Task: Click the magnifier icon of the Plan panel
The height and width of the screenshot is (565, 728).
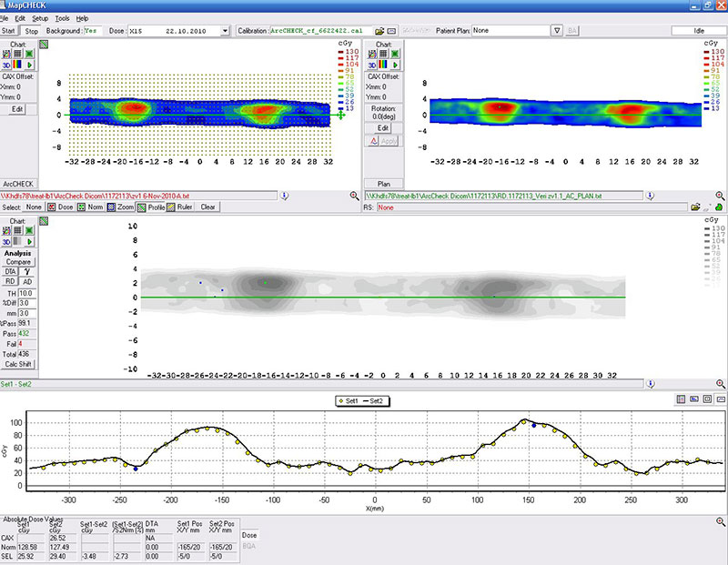Action: (x=720, y=196)
